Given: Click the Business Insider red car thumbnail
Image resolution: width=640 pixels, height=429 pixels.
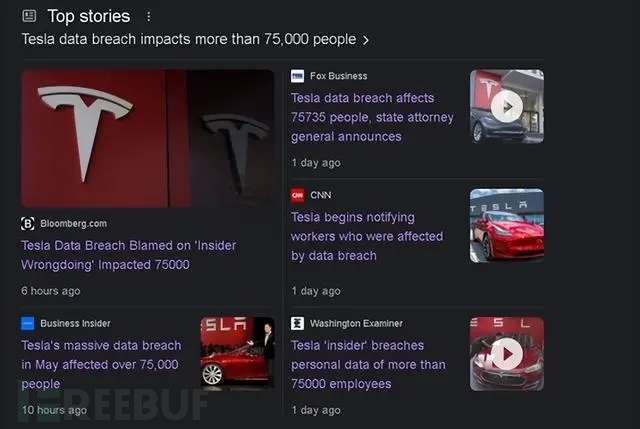Looking at the screenshot, I should point(237,352).
